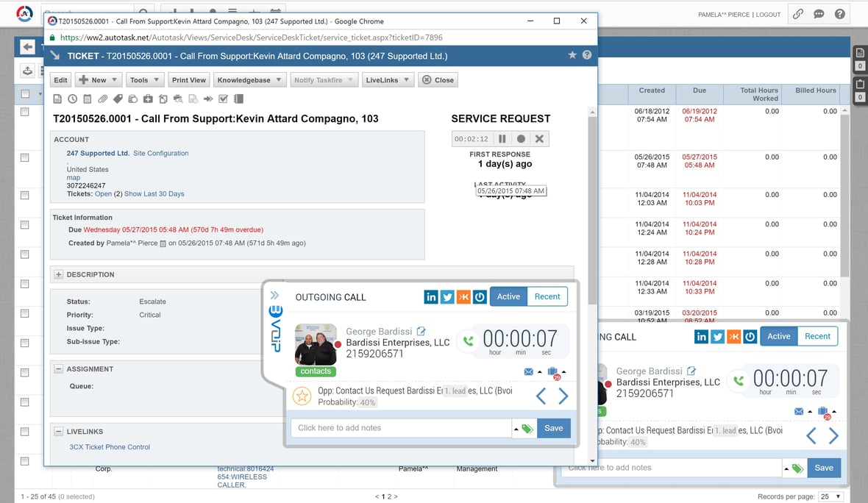Open Records per page dropdown
Viewport: 868px width, 503px height.
coord(831,496)
